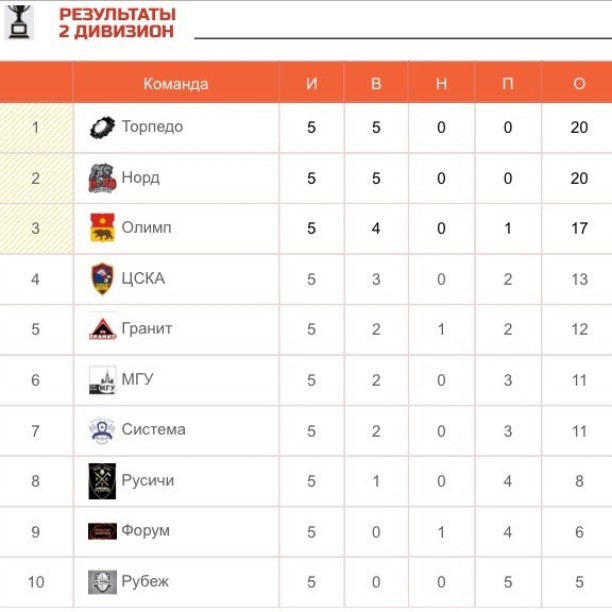Screen dimensions: 612x612
Task: Select highlighted rank cell number 1
Action: [36, 128]
